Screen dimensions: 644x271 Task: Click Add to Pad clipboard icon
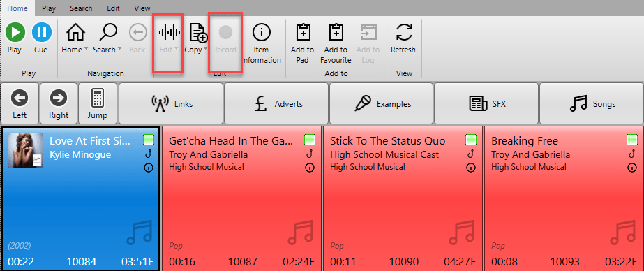303,33
